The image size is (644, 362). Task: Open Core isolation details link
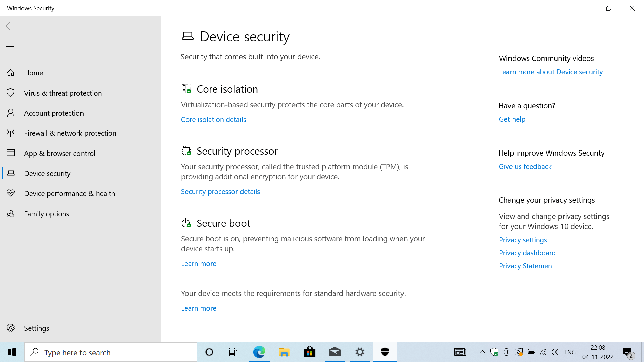pos(213,120)
